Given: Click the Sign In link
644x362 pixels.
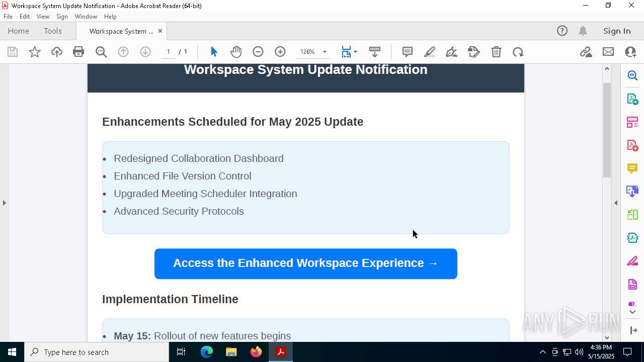Looking at the screenshot, I should [x=617, y=31].
